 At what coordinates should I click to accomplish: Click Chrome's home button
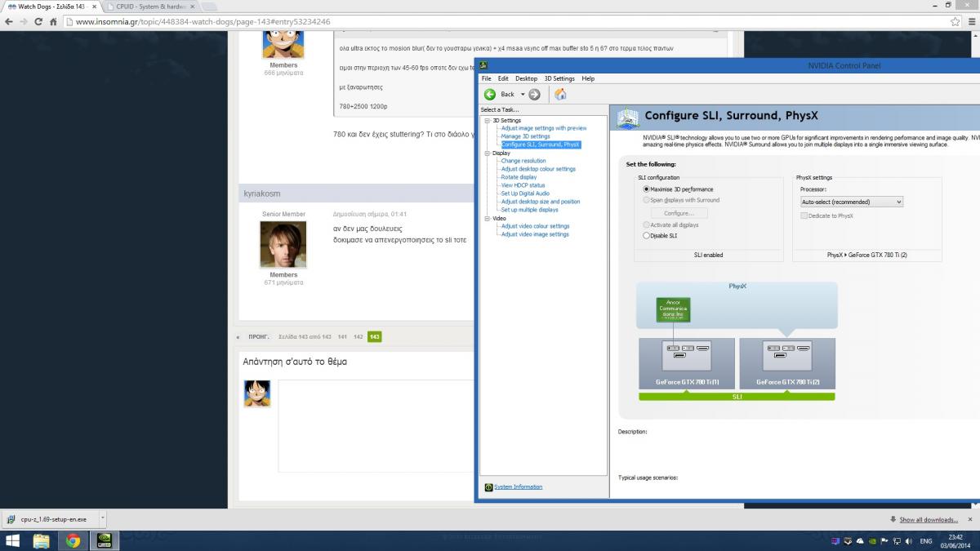coord(53,22)
